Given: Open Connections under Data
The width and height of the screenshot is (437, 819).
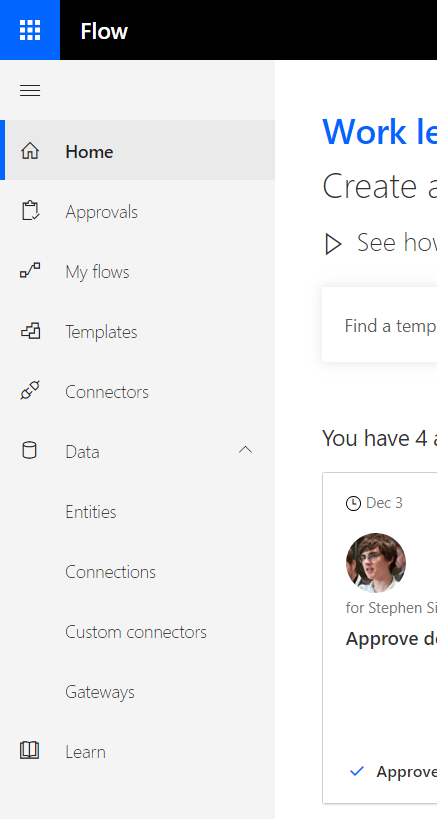Looking at the screenshot, I should (x=110, y=572).
